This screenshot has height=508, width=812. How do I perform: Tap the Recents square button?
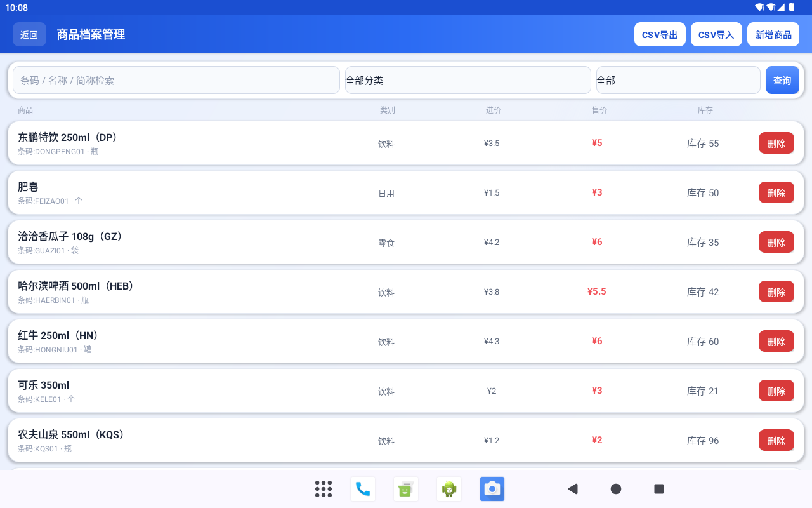[659, 489]
